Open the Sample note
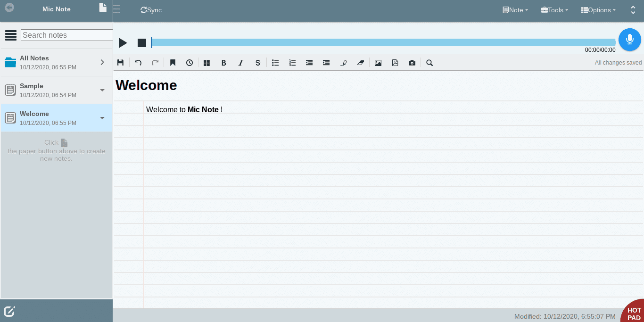Screen dimensions: 644x322 pyautogui.click(x=57, y=90)
